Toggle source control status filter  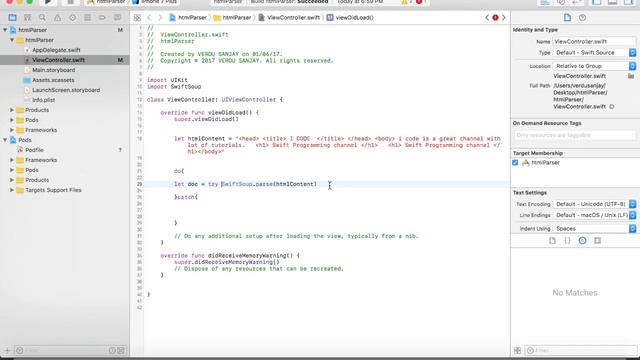[x=121, y=351]
